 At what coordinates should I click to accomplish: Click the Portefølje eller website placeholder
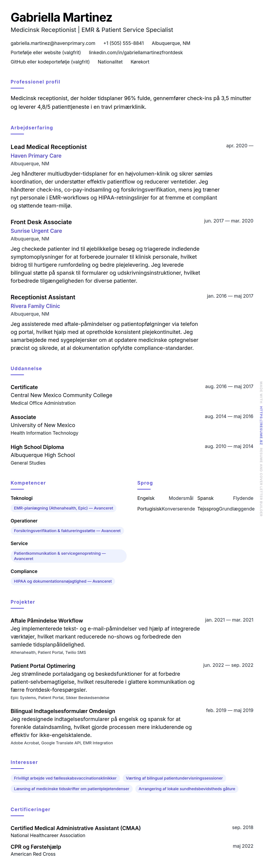[x=45, y=53]
